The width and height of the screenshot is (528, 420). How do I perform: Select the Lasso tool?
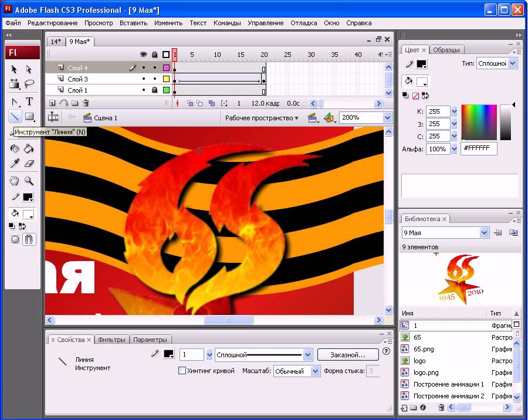tap(29, 83)
